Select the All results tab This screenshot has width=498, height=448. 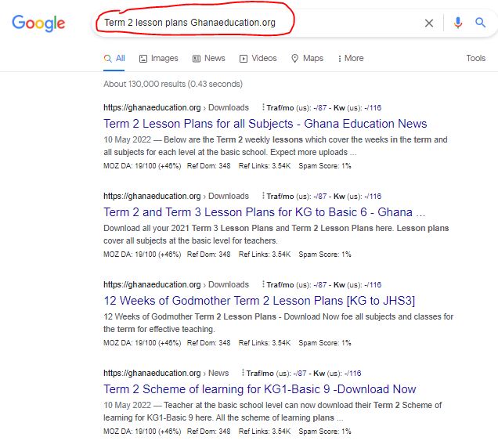tap(114, 59)
